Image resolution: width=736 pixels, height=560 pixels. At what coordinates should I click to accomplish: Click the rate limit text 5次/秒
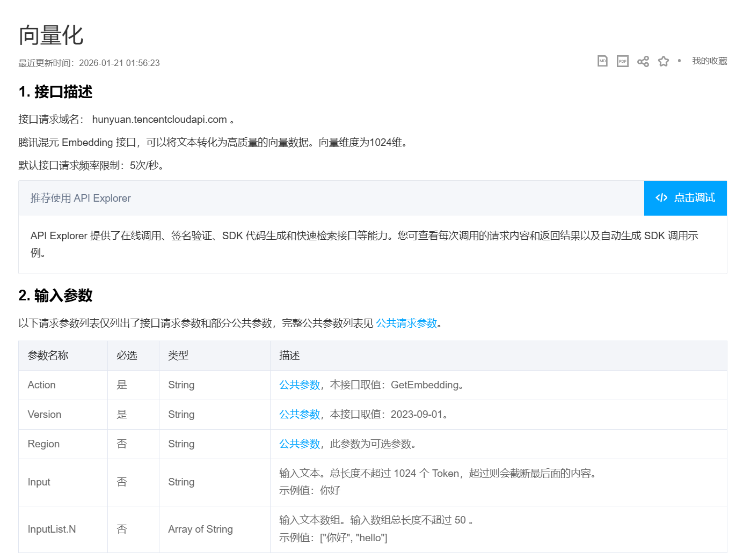(144, 165)
